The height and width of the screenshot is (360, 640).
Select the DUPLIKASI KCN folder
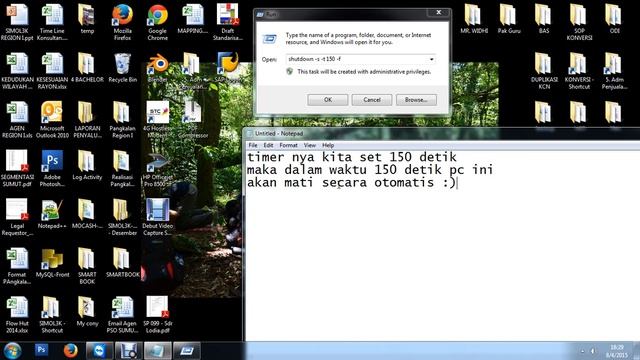pyautogui.click(x=544, y=71)
